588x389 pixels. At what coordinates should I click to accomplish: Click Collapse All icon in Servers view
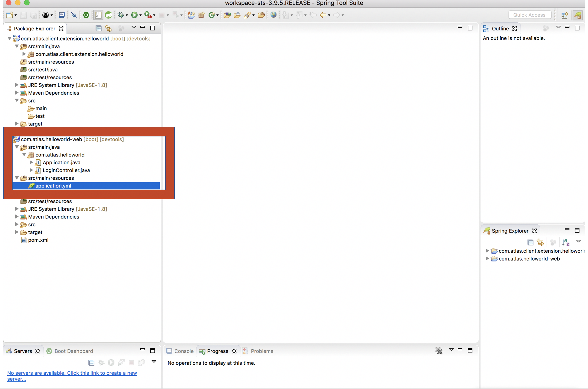91,363
